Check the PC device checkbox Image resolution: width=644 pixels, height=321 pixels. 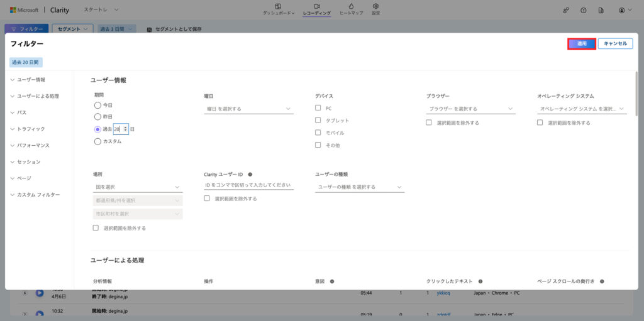(x=318, y=108)
